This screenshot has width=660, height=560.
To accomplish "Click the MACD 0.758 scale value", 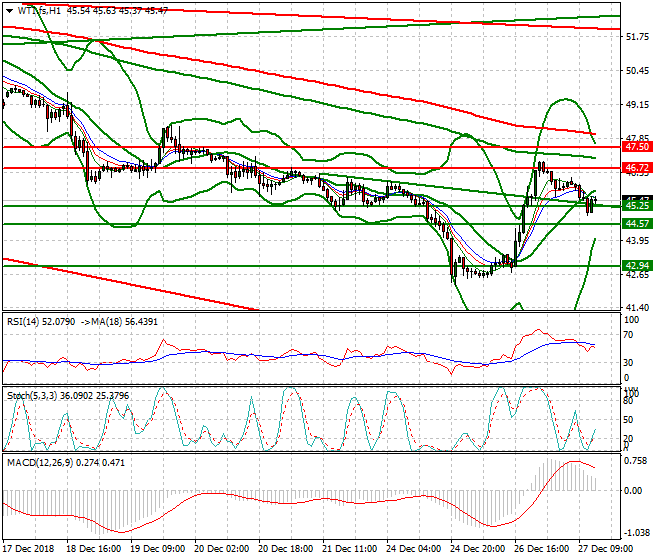I will point(636,461).
